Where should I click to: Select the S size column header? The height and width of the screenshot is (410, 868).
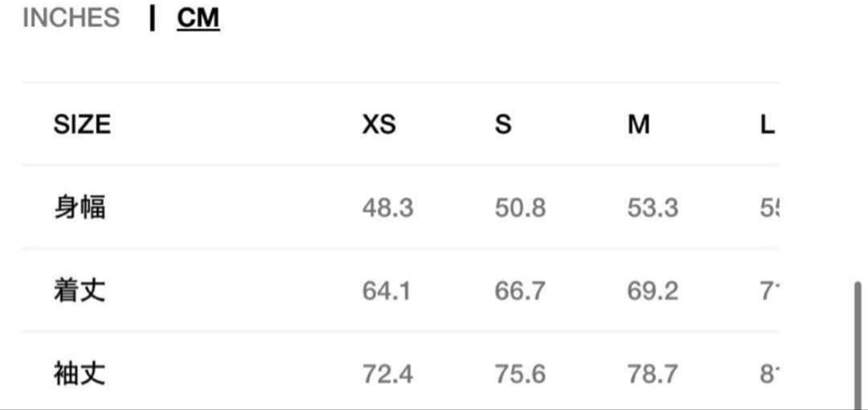pyautogui.click(x=503, y=125)
